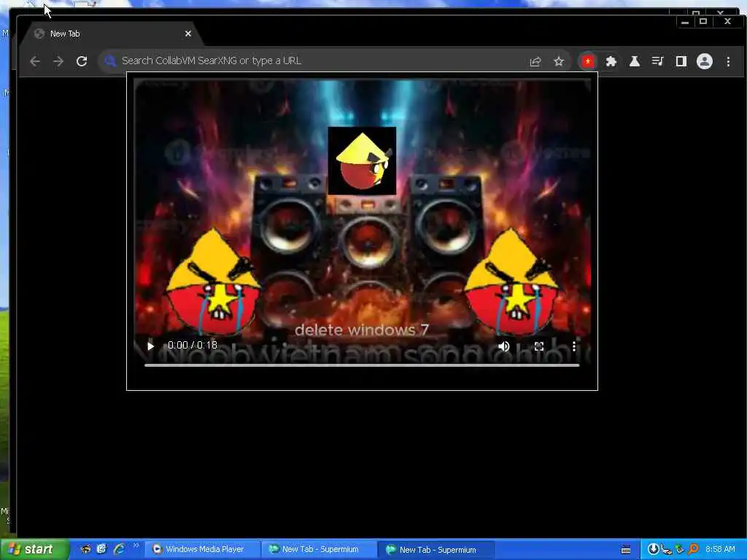The width and height of the screenshot is (747, 560).
Task: Click the 8:58 AM system clock
Action: click(x=720, y=549)
